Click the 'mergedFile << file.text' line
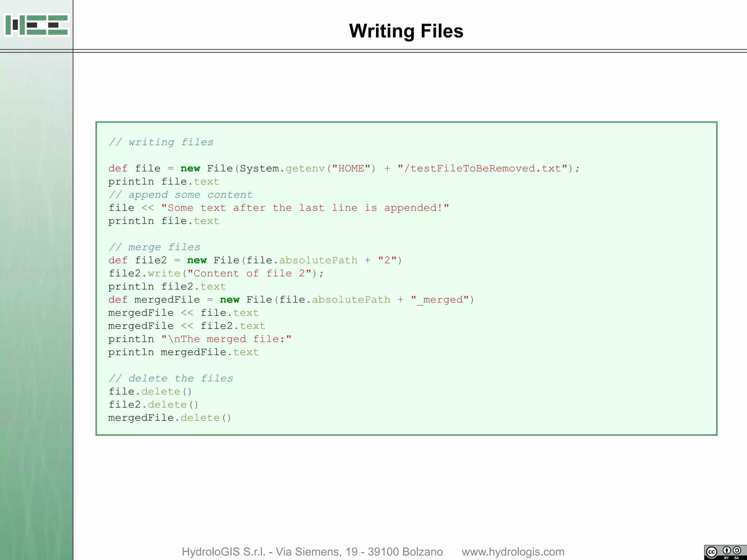The image size is (747, 560). click(183, 313)
